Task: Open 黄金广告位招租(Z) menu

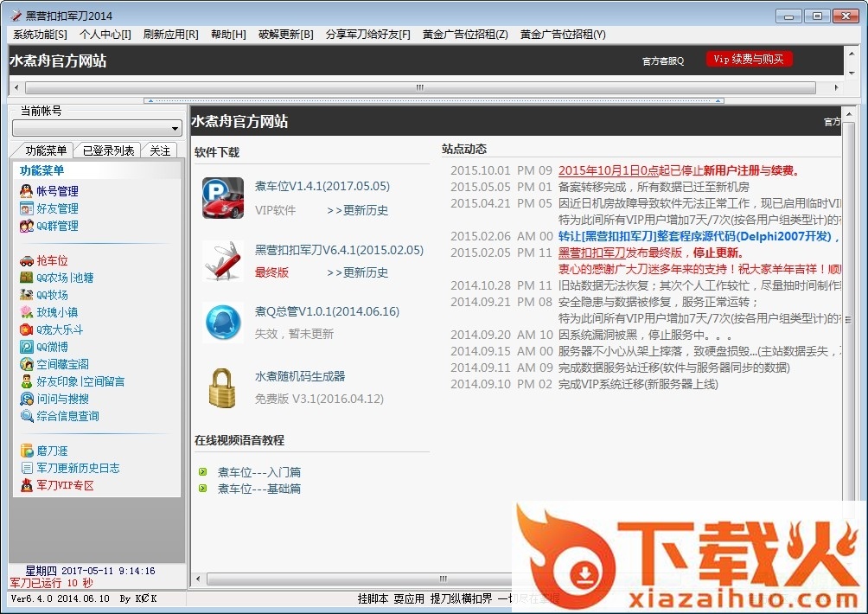Action: (x=465, y=35)
